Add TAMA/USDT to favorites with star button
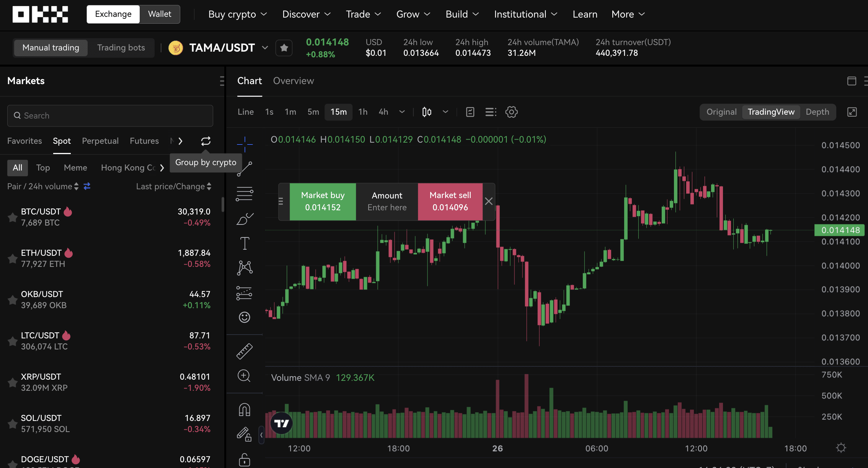 284,48
